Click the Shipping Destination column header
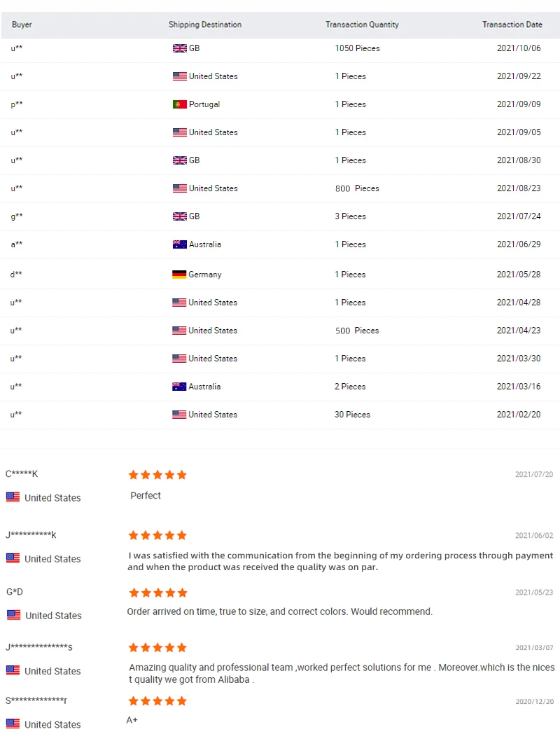Viewport: 560px width, 741px height. (205, 25)
